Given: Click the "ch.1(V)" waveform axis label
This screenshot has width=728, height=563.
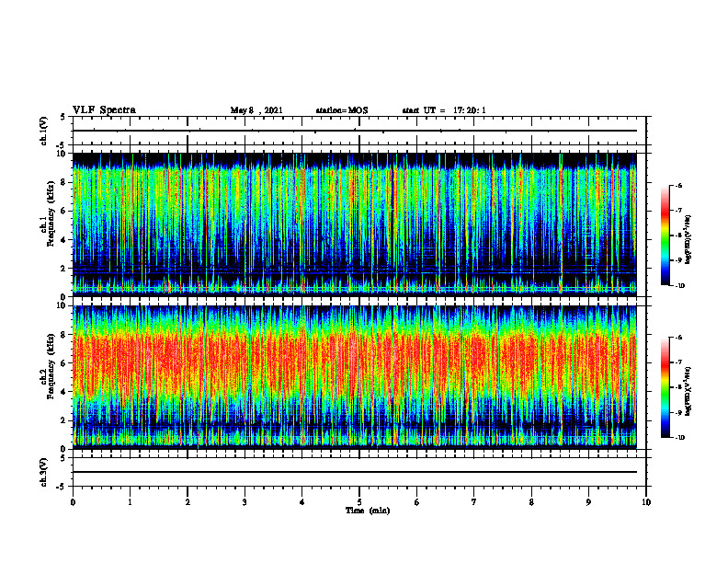Looking at the screenshot, I should pos(44,131).
